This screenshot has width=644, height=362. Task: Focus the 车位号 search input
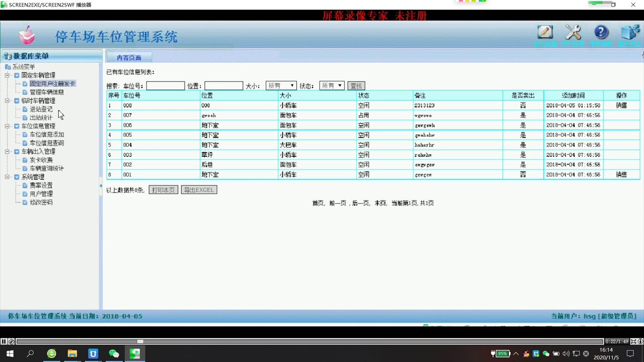(x=166, y=86)
